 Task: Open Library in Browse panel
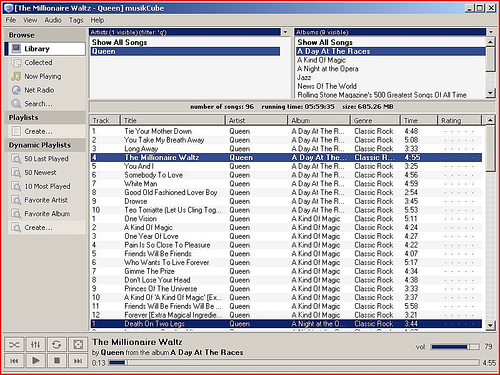click(x=45, y=49)
